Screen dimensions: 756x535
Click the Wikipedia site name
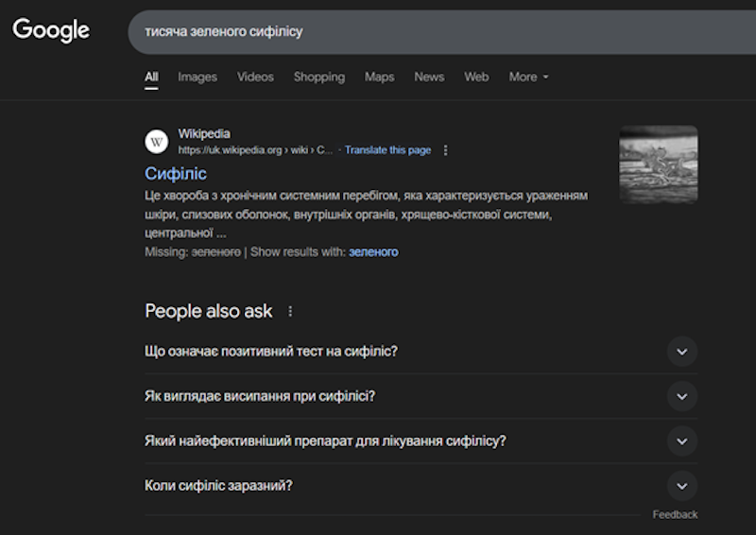click(x=204, y=133)
